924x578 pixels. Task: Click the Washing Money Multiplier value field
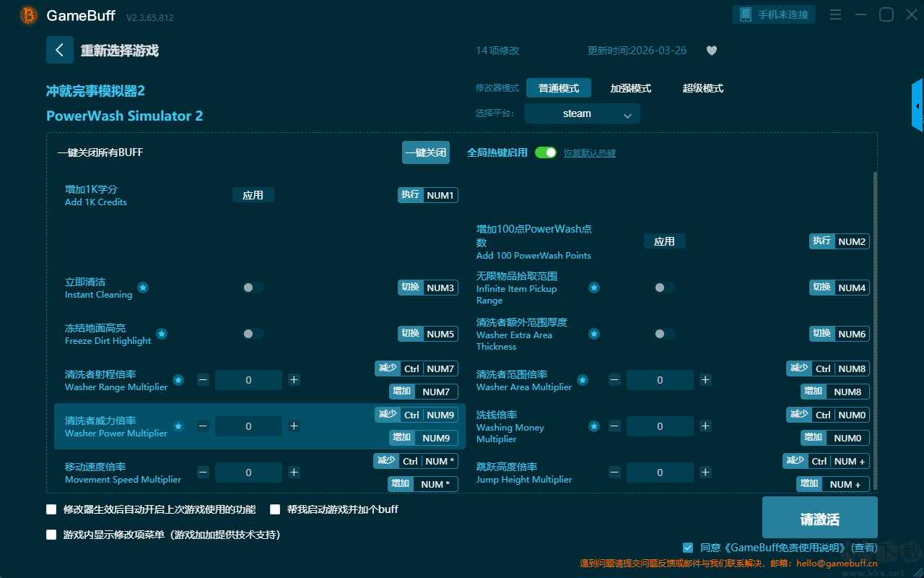pos(660,426)
